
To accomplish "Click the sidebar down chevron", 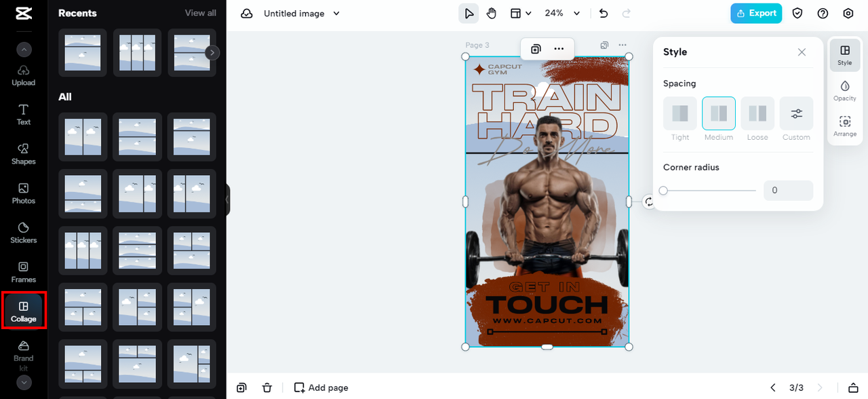I will (x=24, y=383).
